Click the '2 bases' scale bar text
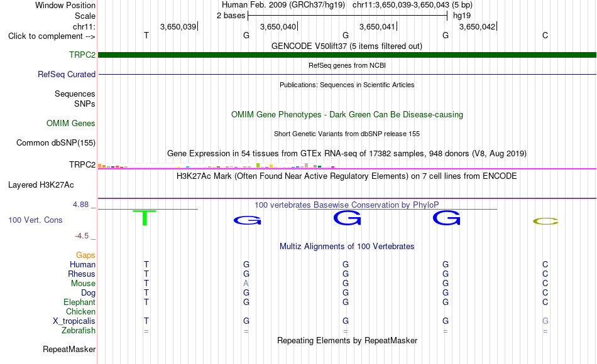597x364 pixels. coord(231,16)
